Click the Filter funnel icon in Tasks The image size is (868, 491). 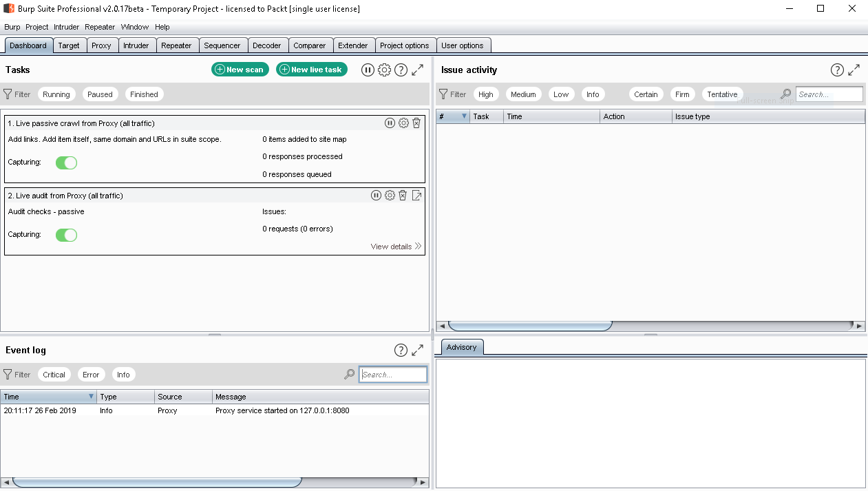pos(8,94)
